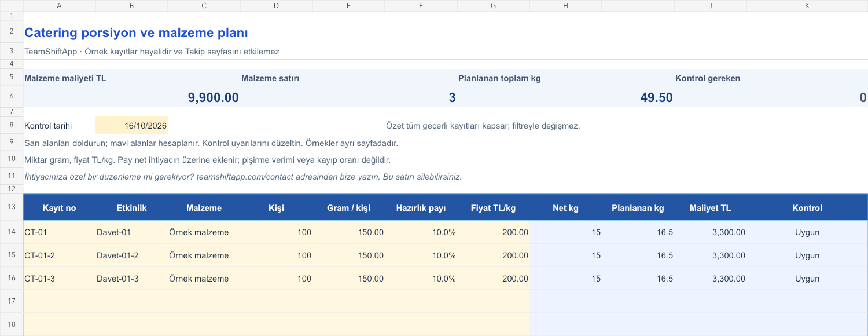Select Fiyat 200.00 in row CT-01-2
Viewport: 868px width, 336px height.
(x=493, y=255)
